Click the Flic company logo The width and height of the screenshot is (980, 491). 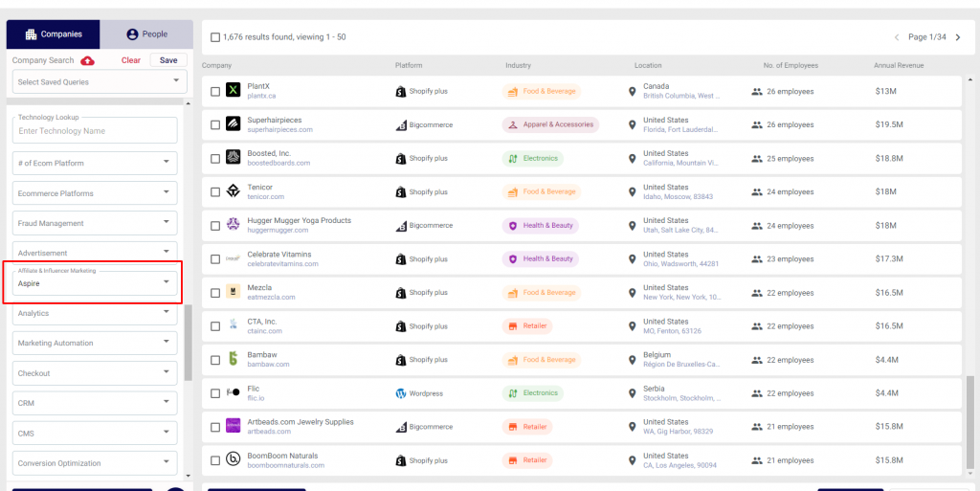click(234, 393)
